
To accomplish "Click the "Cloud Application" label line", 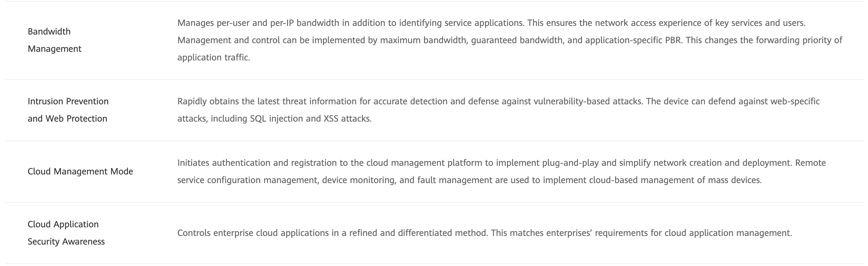I will [x=63, y=224].
